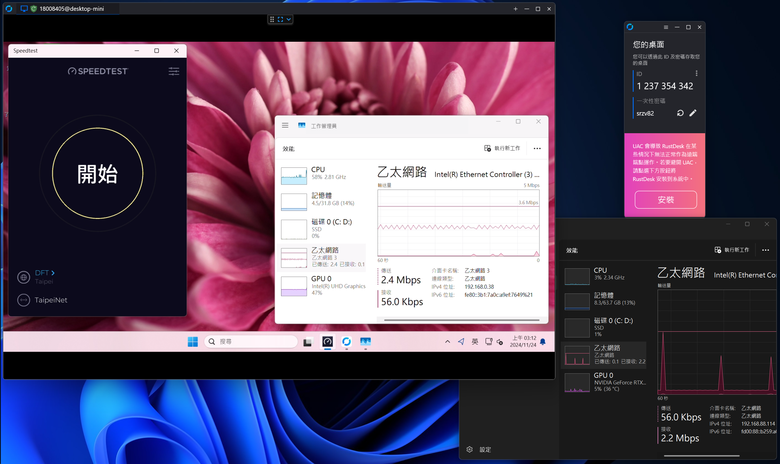Open Speedtest settings sliders icon
Image resolution: width=780 pixels, height=464 pixels.
[x=174, y=71]
